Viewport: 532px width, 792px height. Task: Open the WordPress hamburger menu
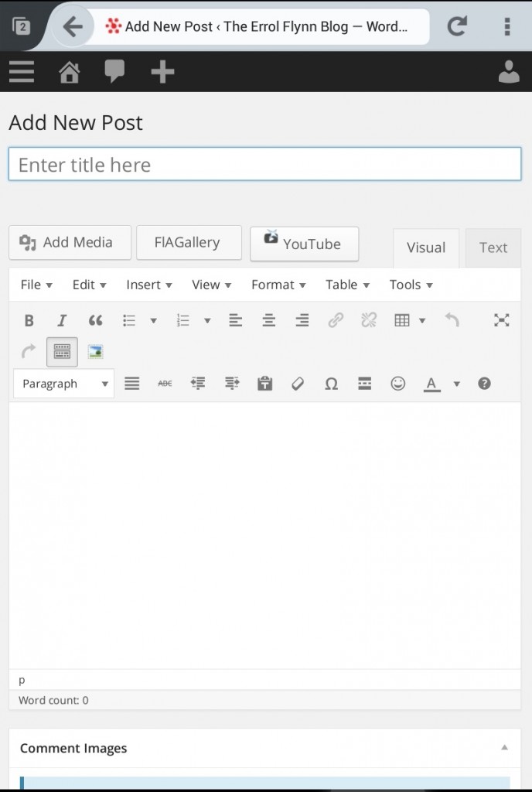point(22,72)
